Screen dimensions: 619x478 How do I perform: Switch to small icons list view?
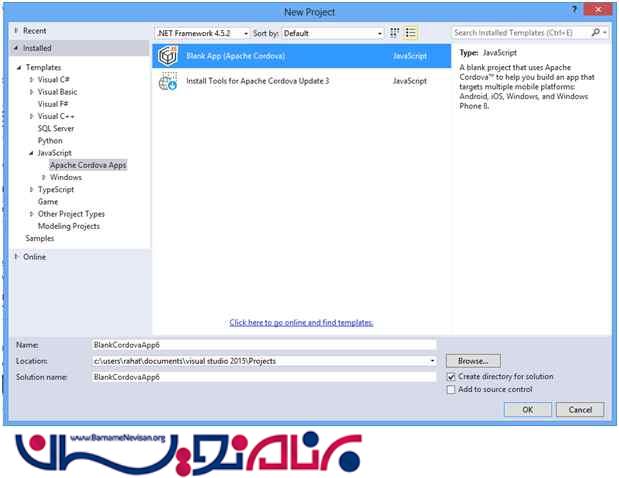411,33
